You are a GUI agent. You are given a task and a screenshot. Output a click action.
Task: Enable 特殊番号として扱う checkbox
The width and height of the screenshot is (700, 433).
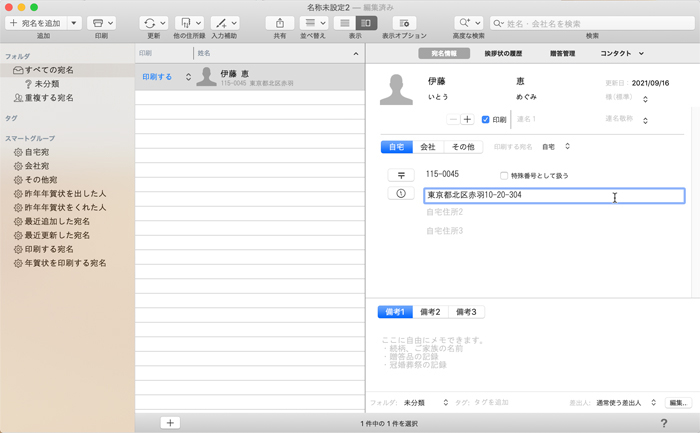505,175
